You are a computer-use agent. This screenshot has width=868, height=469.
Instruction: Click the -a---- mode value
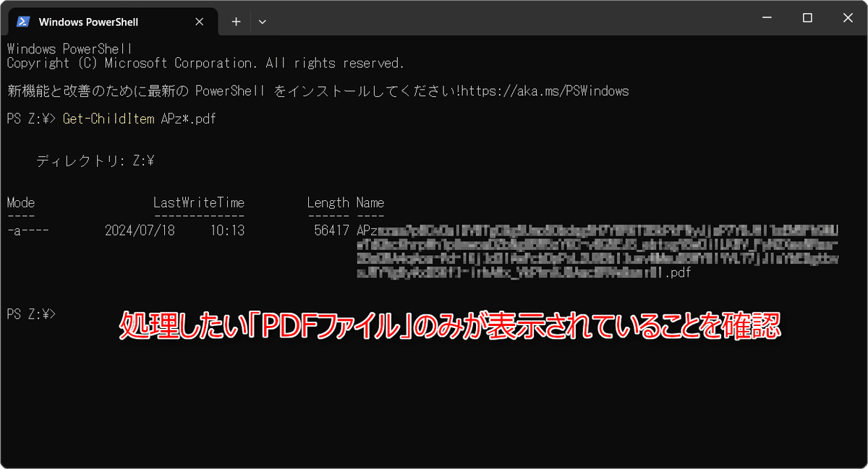[27, 231]
